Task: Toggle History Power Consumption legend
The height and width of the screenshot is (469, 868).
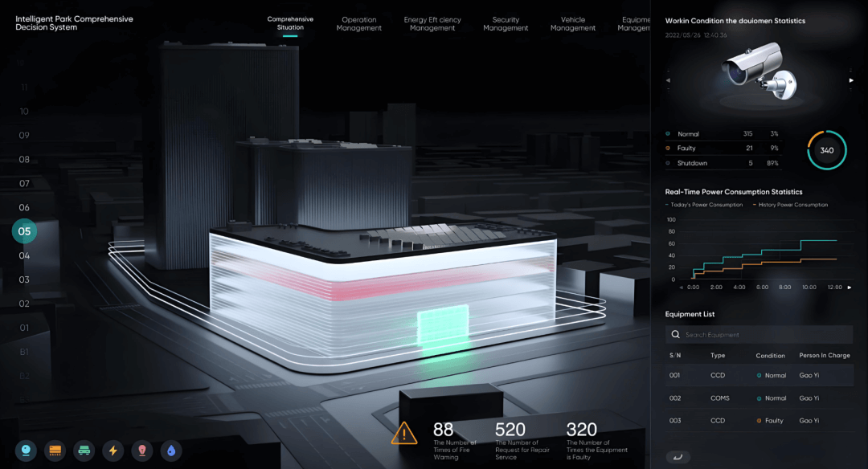Action: [x=791, y=205]
